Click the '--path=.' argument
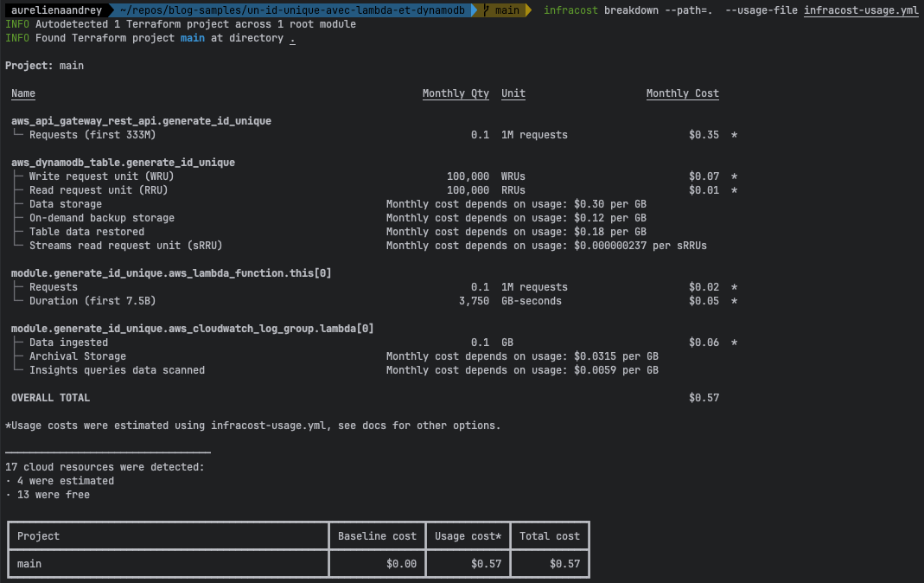Screen dimensions: 924x583 point(688,10)
